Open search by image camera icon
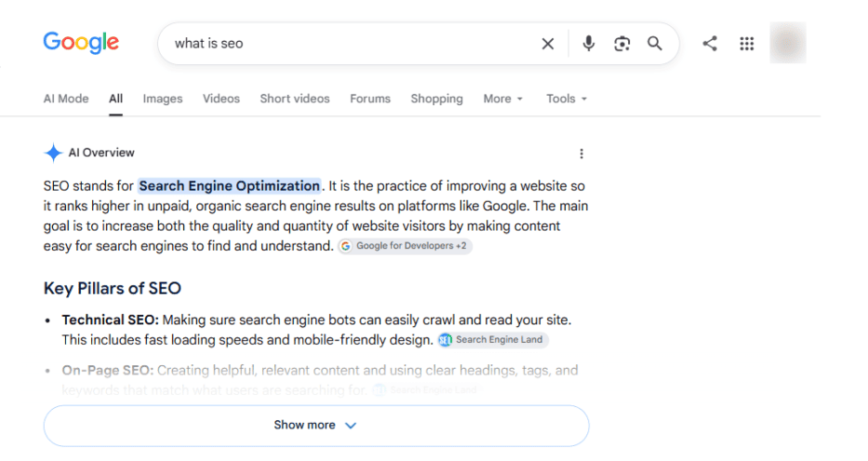 tap(621, 44)
